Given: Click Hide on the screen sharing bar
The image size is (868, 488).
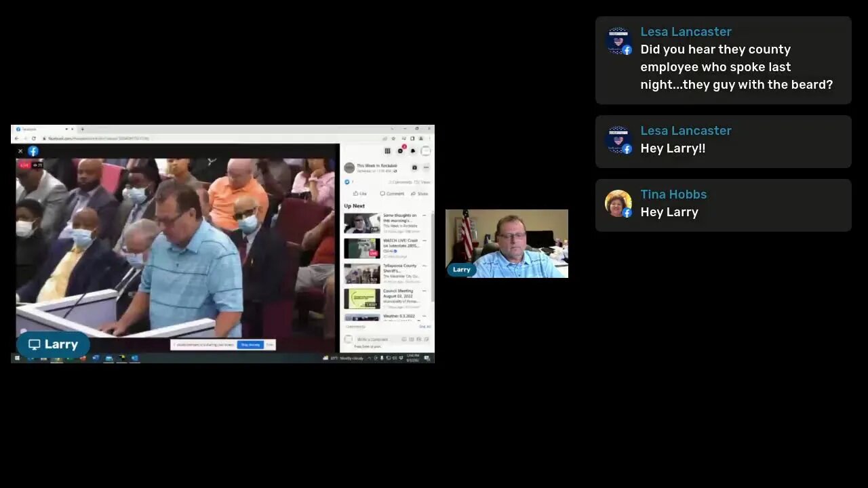Looking at the screenshot, I should pos(269,344).
